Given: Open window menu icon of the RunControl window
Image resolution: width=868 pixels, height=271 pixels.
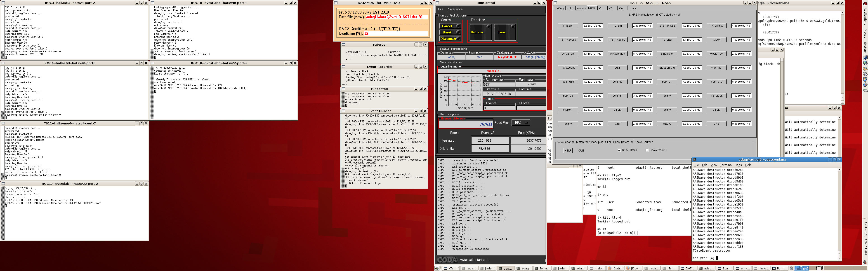Looking at the screenshot, I should click(x=437, y=3).
